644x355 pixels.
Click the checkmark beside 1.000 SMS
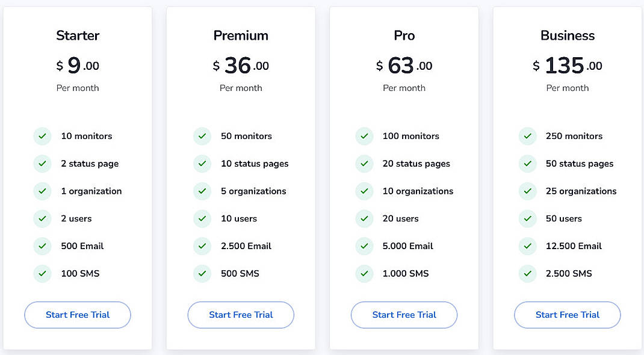(364, 273)
